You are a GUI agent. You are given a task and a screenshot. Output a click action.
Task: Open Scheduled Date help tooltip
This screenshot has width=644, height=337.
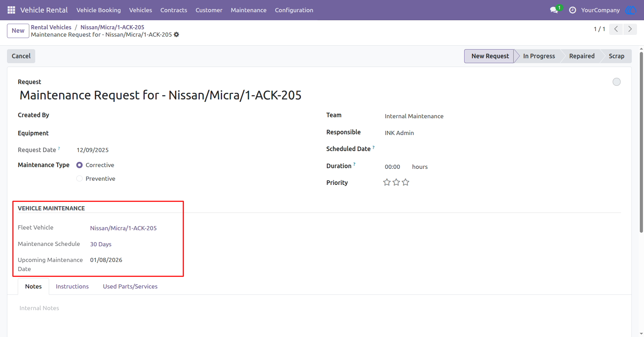pyautogui.click(x=373, y=147)
